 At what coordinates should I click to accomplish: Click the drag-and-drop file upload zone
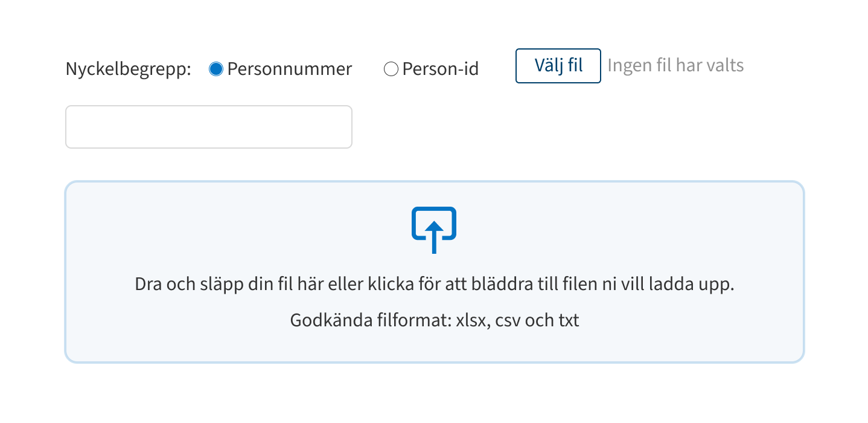click(435, 272)
